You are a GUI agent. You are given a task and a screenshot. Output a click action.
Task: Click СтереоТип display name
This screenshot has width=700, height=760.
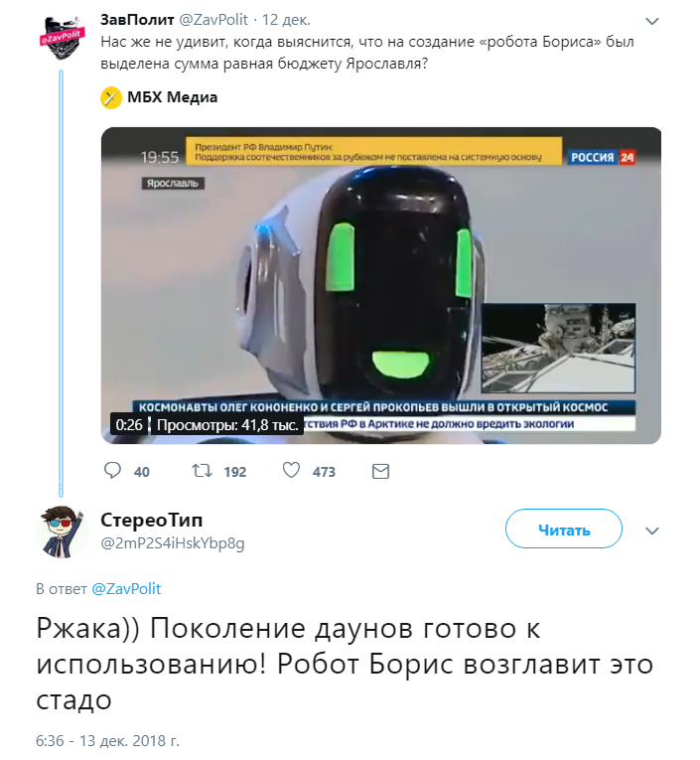[152, 520]
